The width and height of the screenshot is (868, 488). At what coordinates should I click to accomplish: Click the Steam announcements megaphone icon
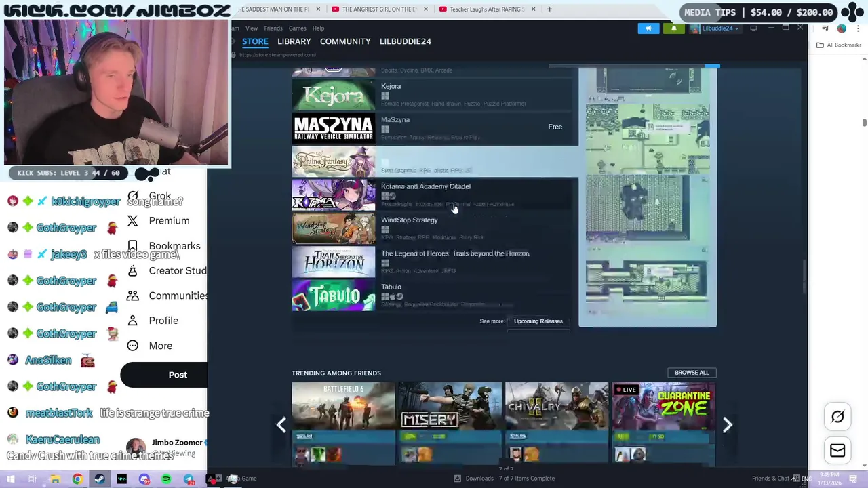point(648,28)
